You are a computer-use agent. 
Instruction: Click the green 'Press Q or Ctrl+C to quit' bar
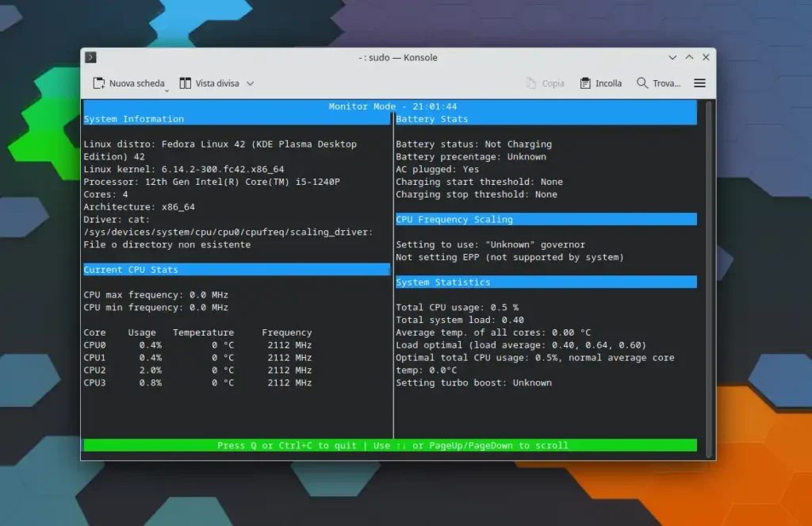390,445
